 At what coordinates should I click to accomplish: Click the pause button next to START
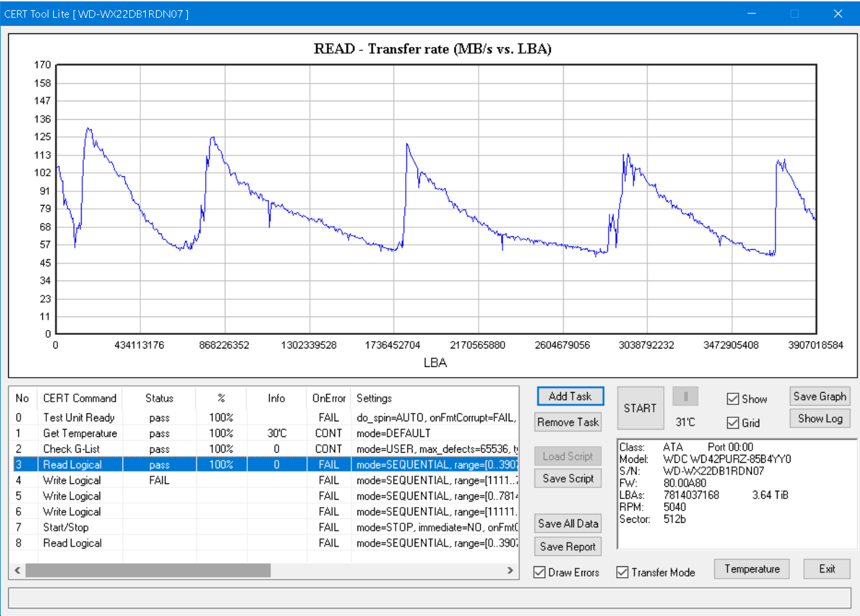point(685,396)
